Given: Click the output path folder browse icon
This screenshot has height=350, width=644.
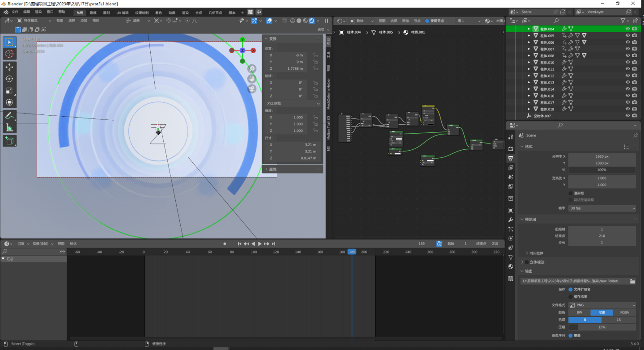Looking at the screenshot, I should [632, 281].
